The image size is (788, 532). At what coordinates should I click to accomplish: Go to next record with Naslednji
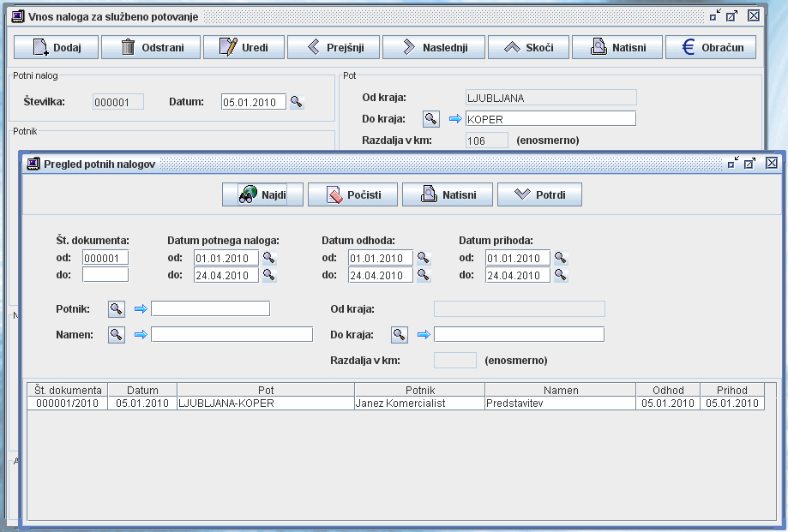[434, 47]
